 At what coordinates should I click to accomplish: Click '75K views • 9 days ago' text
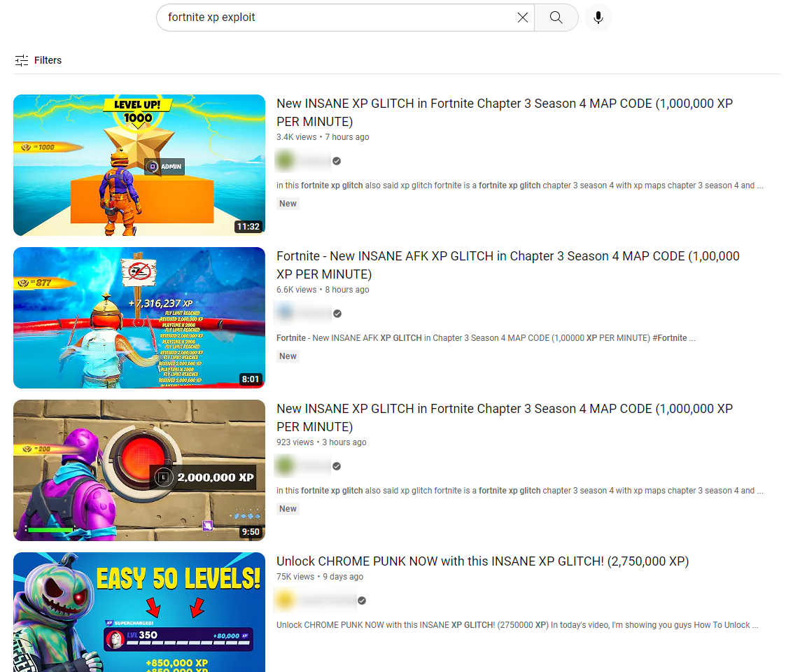(x=320, y=577)
